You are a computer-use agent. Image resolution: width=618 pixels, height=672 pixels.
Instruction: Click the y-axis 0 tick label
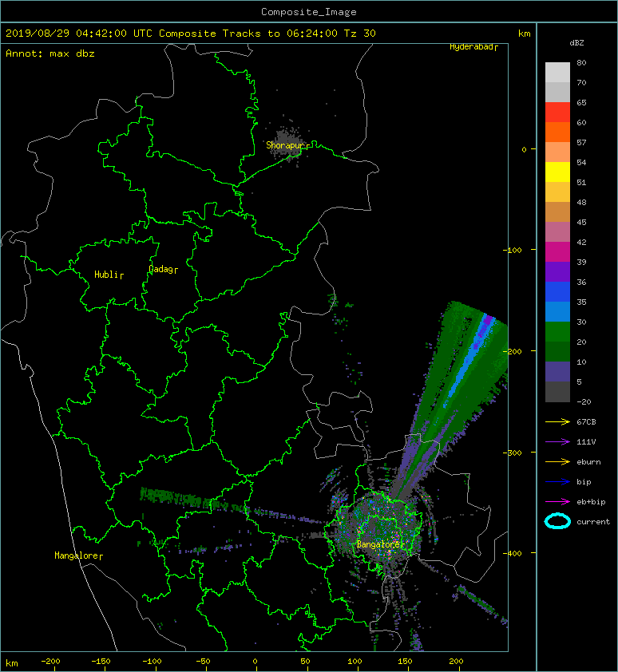pos(524,149)
